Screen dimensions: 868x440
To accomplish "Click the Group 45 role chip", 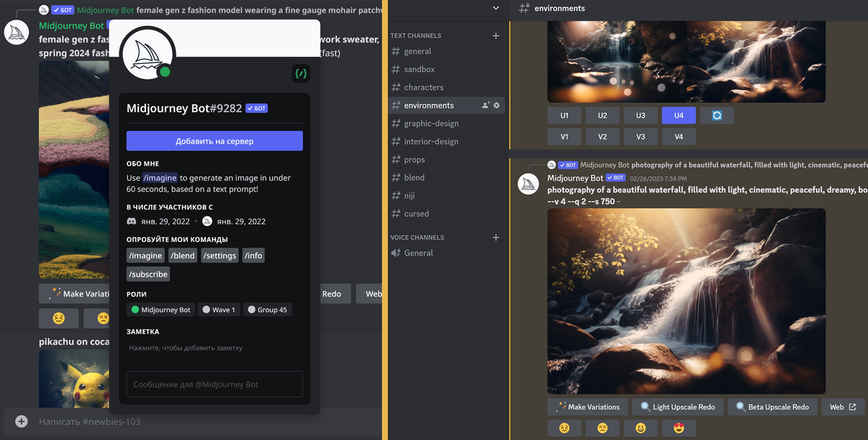I will (x=267, y=310).
